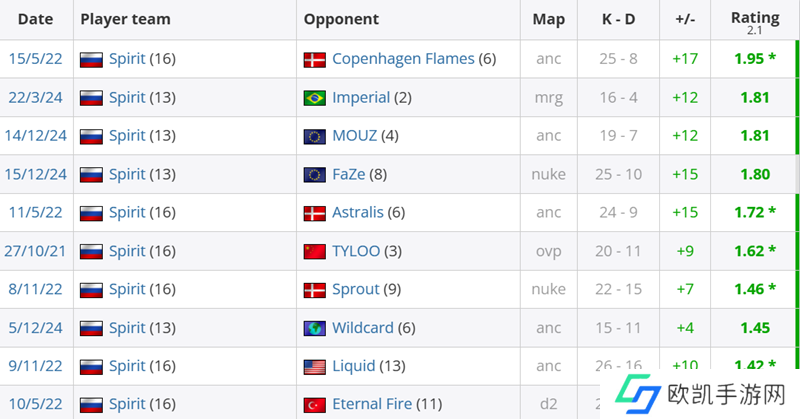The width and height of the screenshot is (800, 419).
Task: Click Spirit in the 14/12/24 row
Action: pyautogui.click(x=127, y=136)
